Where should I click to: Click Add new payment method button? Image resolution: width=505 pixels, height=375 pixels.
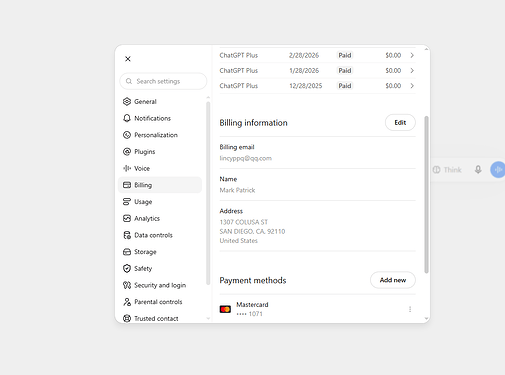pos(393,280)
